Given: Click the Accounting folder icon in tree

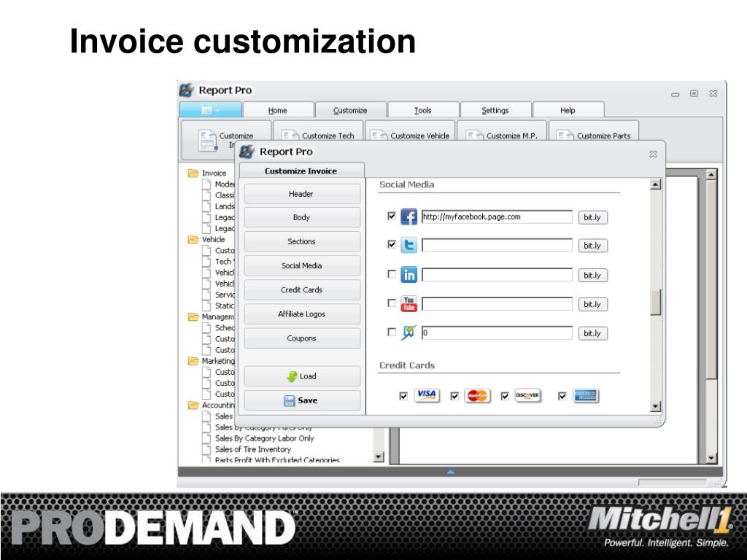Looking at the screenshot, I should point(193,405).
